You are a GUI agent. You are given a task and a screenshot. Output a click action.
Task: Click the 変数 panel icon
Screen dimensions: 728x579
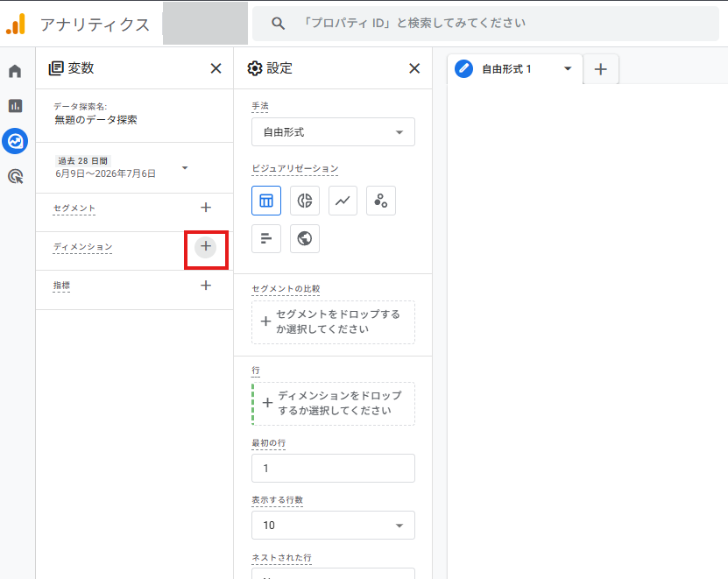click(56, 68)
